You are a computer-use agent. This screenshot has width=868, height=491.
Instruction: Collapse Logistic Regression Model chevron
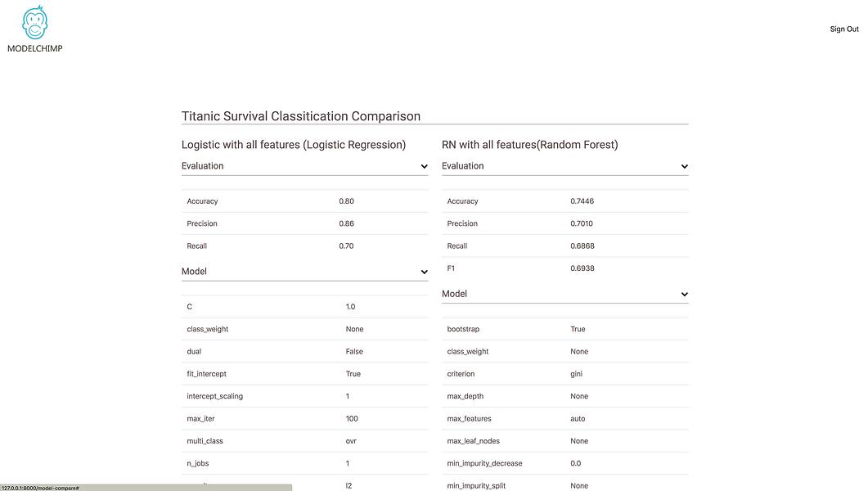coord(424,272)
